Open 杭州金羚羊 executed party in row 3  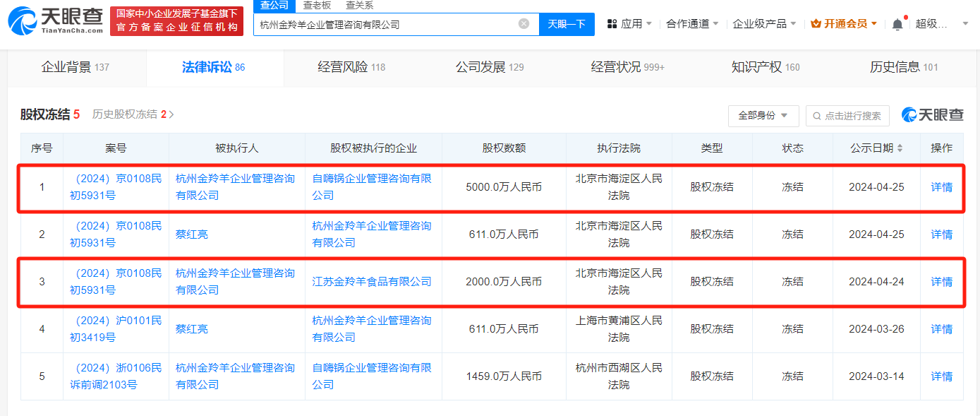coord(235,282)
